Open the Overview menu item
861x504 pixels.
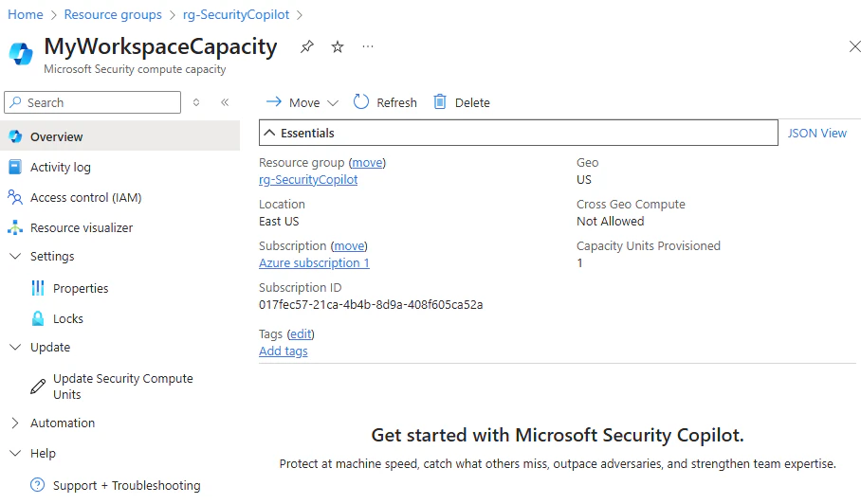click(x=119, y=136)
